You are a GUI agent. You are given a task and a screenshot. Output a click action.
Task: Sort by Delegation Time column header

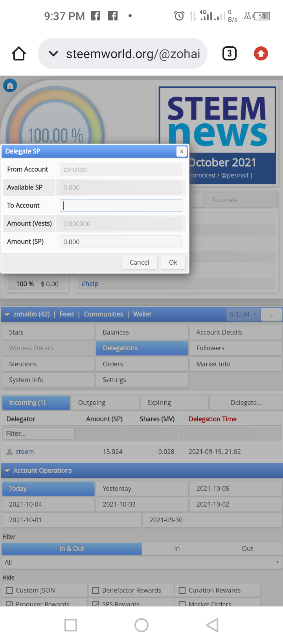coord(213,419)
